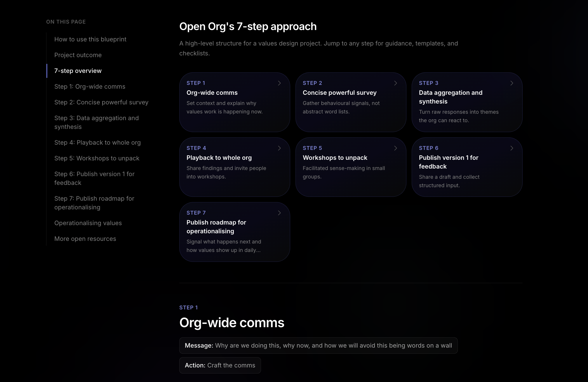
Task: Navigate to Step 2: Concise powerful survey link
Action: coord(101,102)
